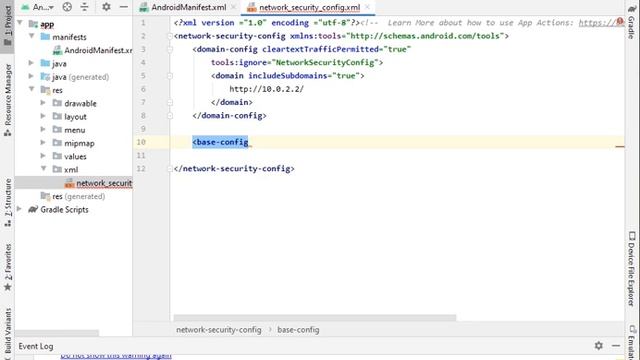Image resolution: width=640 pixels, height=360 pixels.
Task: Collapse the manifests folder
Action: coord(31,36)
